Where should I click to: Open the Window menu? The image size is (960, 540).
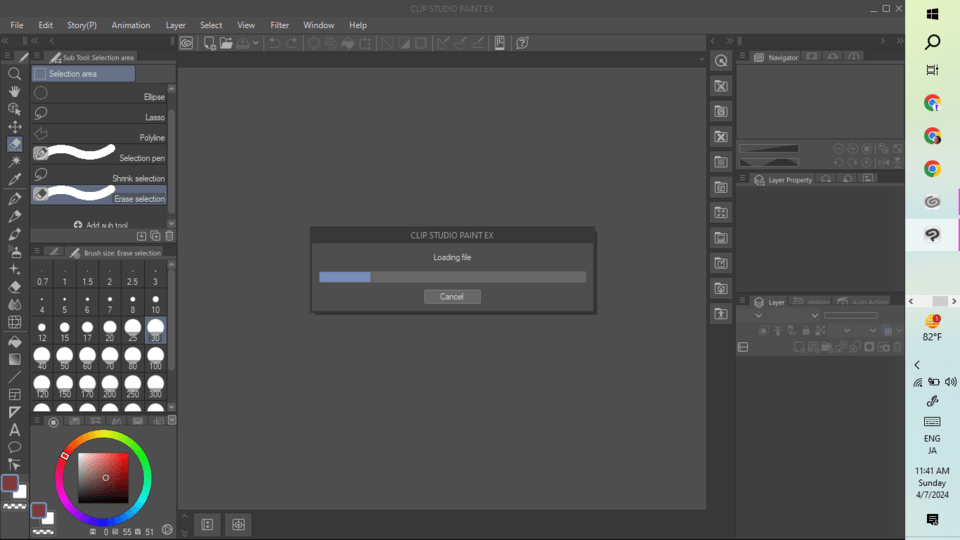pyautogui.click(x=318, y=25)
